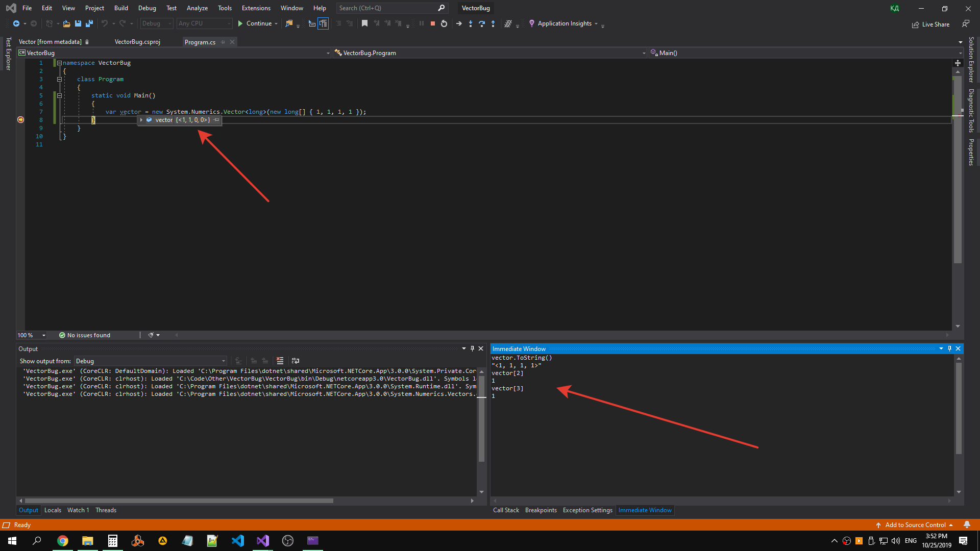Toggle the pin on the Immediate Window

(949, 348)
